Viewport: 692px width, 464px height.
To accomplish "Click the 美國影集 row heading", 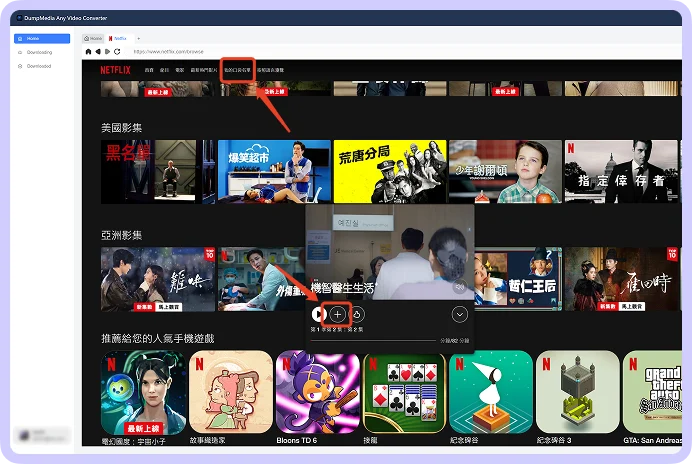I will [121, 128].
